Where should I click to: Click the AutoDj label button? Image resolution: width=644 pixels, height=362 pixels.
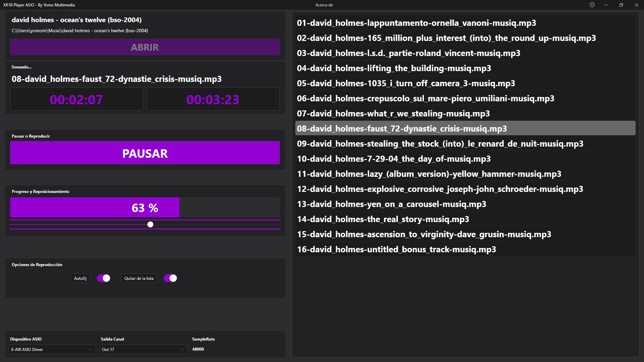80,278
